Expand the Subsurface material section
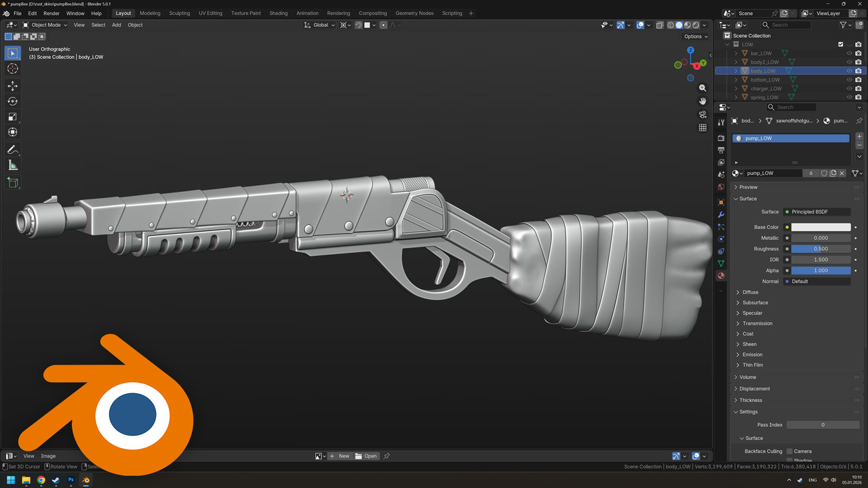Screen dimensions: 868x488 pos(755,302)
